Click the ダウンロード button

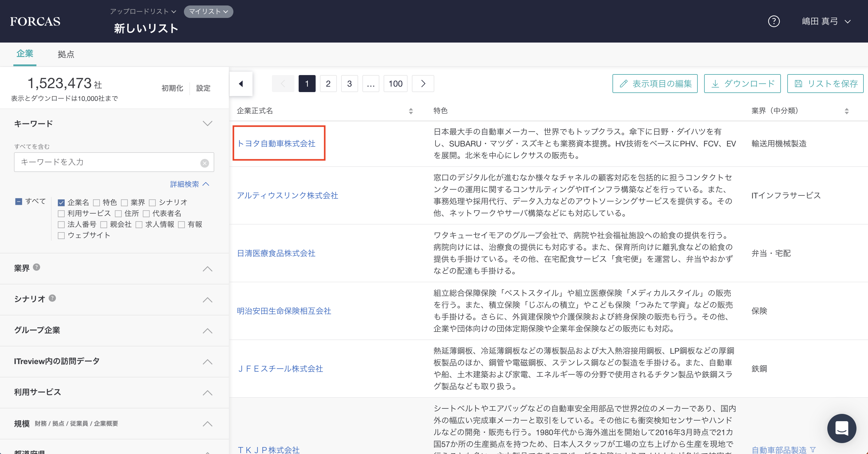(x=742, y=84)
